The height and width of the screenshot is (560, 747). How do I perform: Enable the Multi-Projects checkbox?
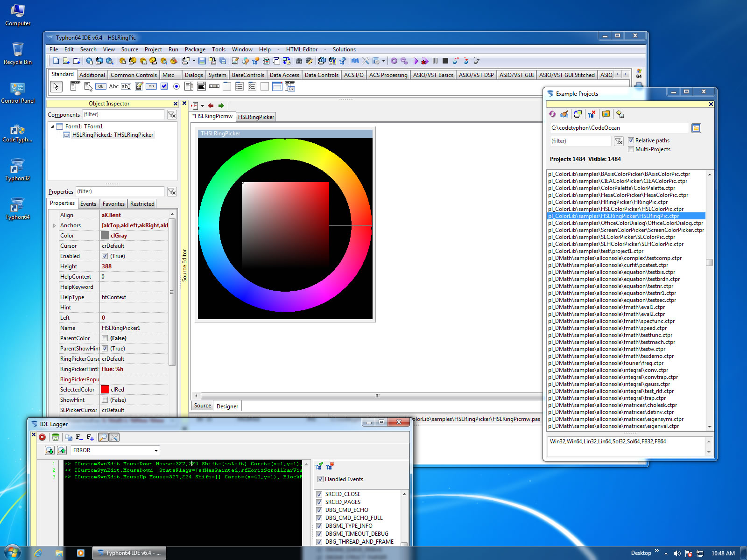point(631,149)
